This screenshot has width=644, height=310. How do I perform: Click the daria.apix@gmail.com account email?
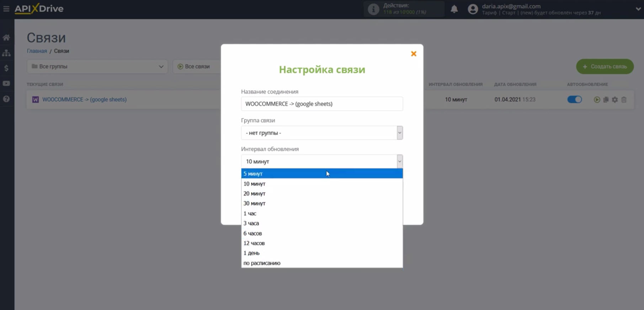coord(511,6)
